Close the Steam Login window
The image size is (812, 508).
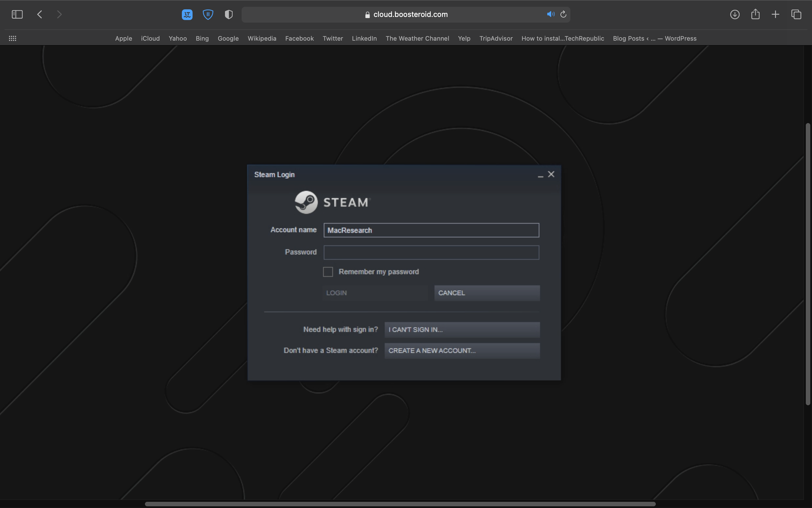click(x=551, y=174)
